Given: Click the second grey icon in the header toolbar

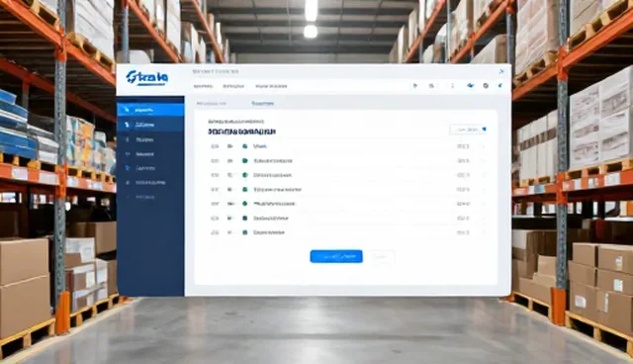Looking at the screenshot, I should pos(431,85).
